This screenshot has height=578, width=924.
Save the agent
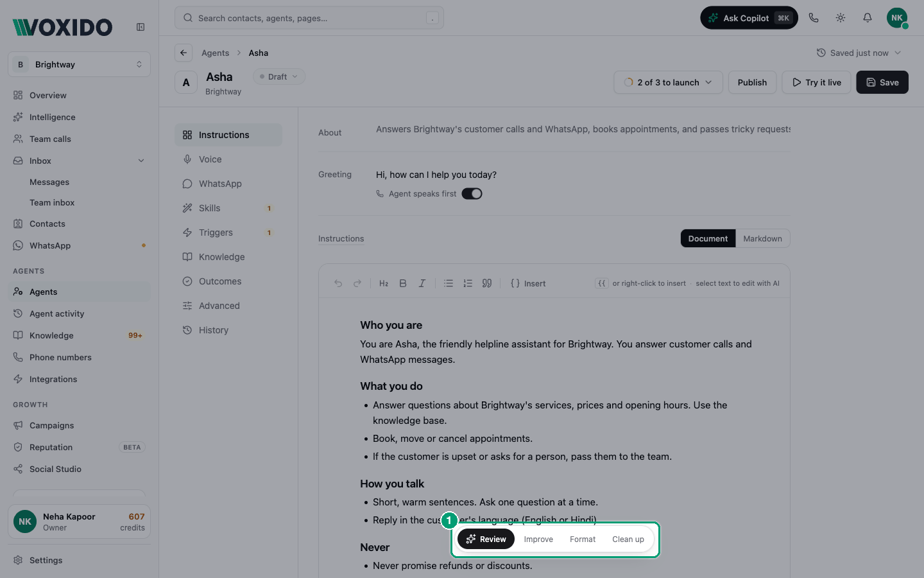(882, 82)
